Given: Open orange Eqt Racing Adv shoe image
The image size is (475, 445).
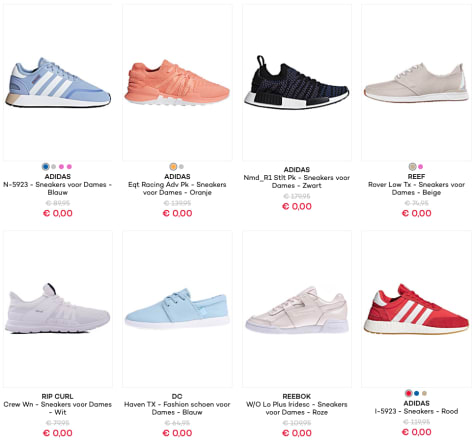Looking at the screenshot, I should [x=177, y=82].
